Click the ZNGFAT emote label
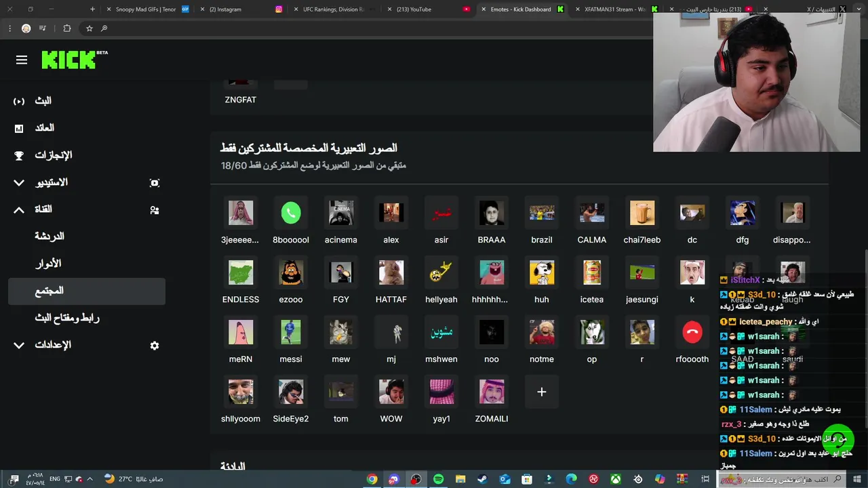The width and height of the screenshot is (868, 488). click(x=241, y=100)
